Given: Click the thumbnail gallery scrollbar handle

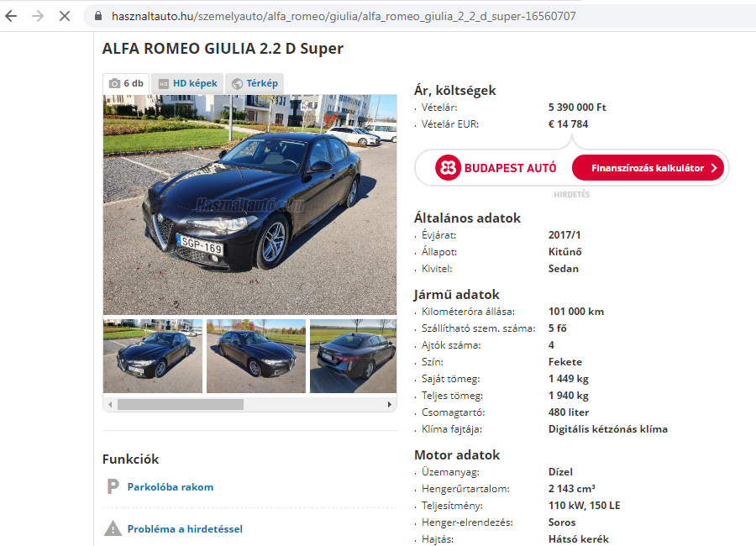Looking at the screenshot, I should click(x=181, y=404).
